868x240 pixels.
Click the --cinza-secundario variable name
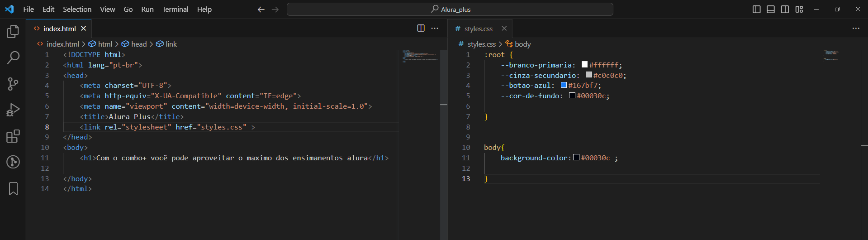pos(538,76)
